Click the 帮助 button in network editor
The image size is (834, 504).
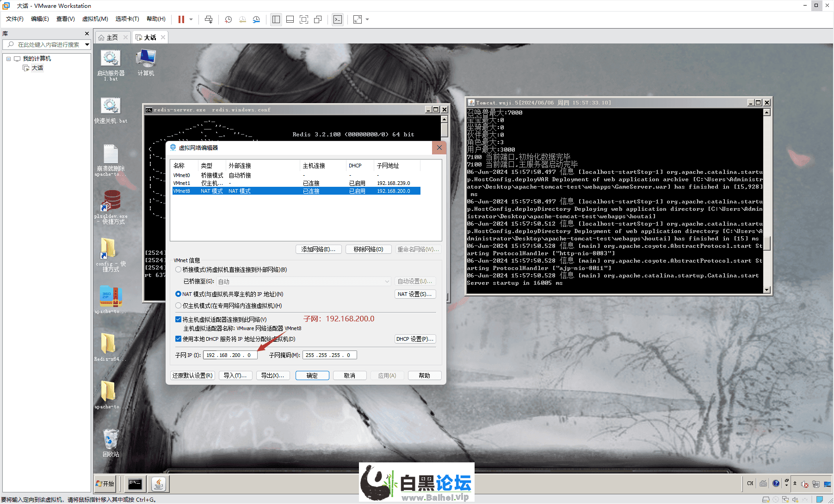(425, 375)
